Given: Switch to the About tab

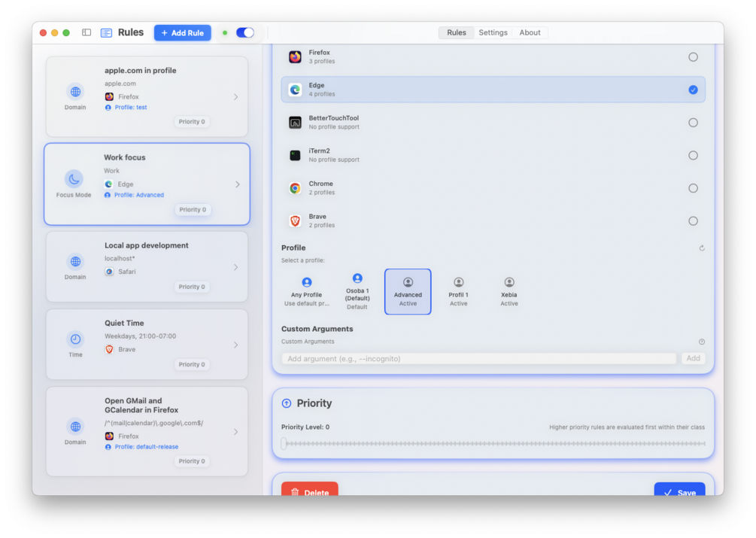Looking at the screenshot, I should (530, 33).
